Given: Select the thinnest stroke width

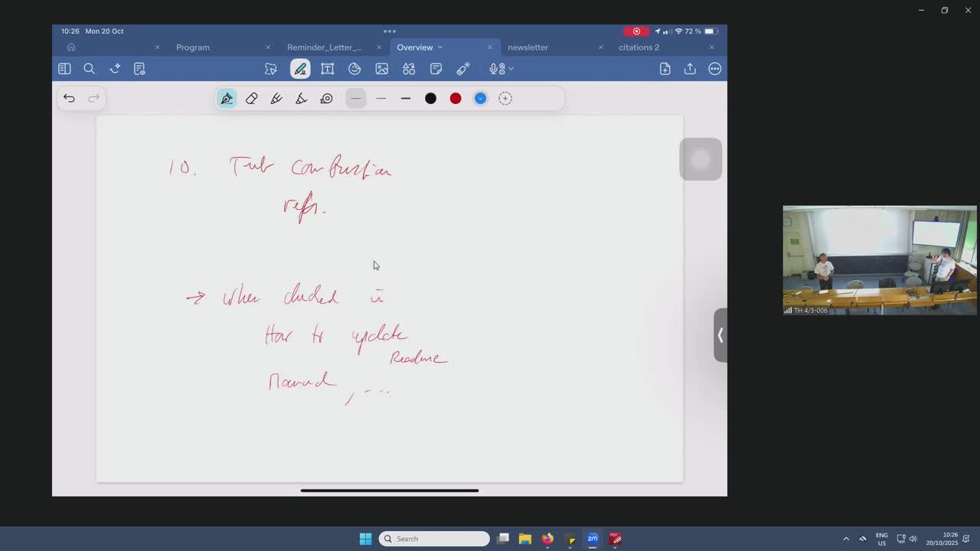Looking at the screenshot, I should point(356,98).
